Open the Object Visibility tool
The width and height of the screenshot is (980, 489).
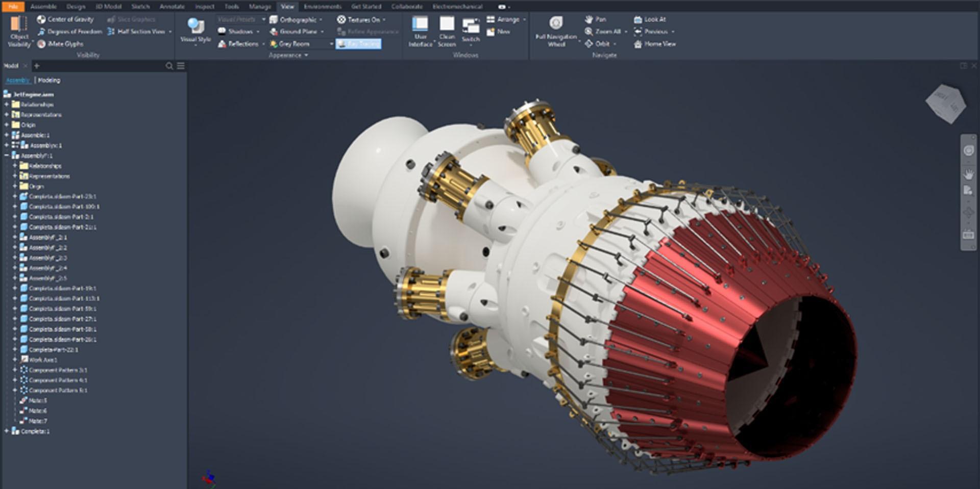point(19,31)
